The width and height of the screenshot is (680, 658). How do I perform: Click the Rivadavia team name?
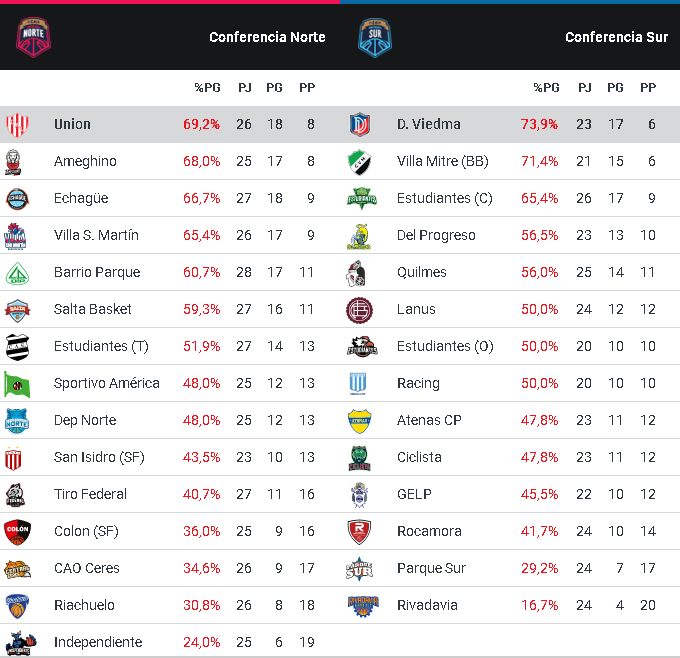427,606
